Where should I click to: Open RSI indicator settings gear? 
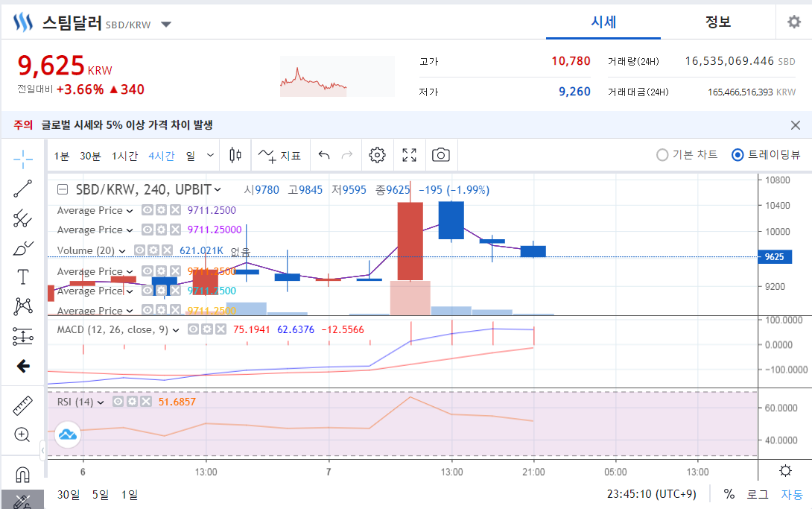click(x=133, y=402)
